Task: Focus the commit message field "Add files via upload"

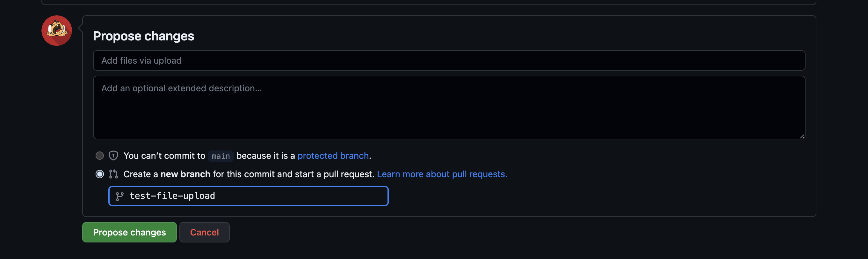Action: pos(449,60)
